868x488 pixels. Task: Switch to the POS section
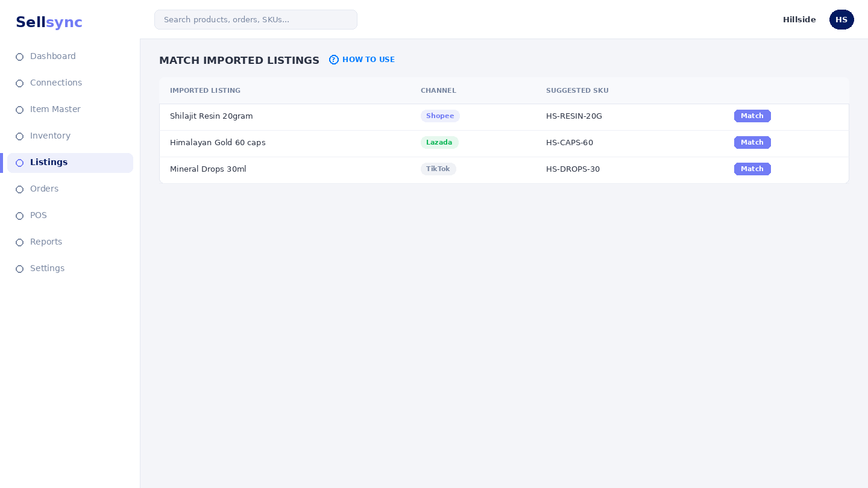click(70, 216)
